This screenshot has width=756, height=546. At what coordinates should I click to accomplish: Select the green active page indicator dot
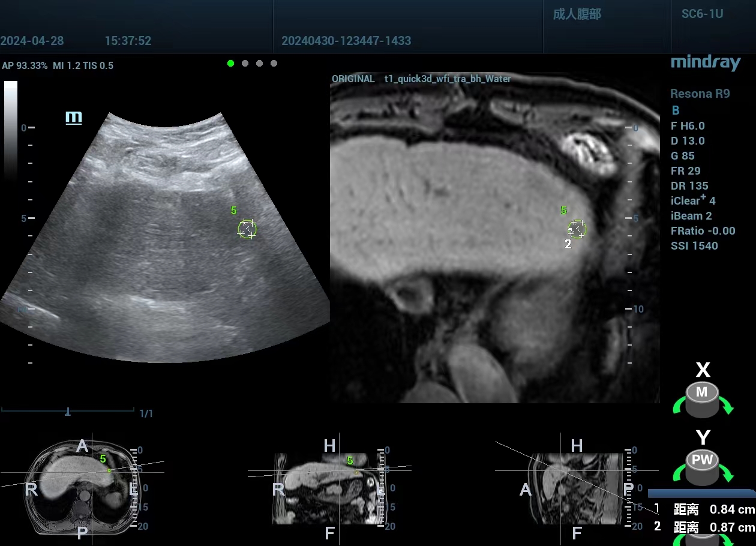point(231,63)
